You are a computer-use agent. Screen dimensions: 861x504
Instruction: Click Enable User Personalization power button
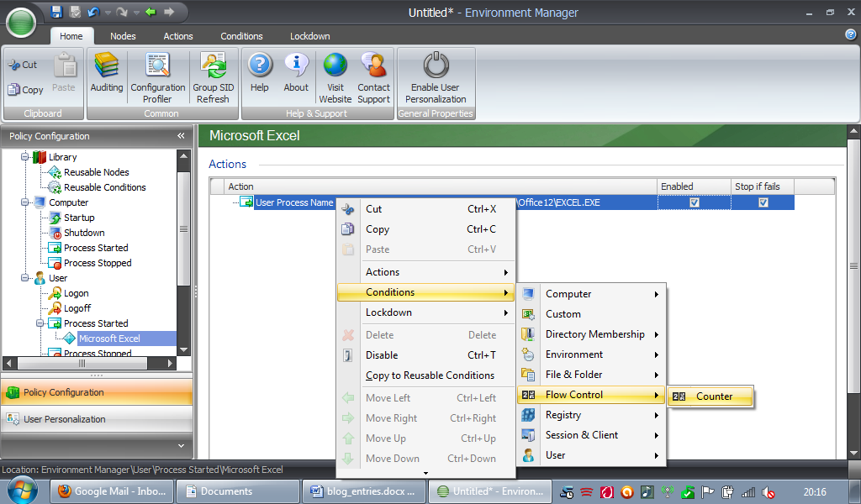pyautogui.click(x=436, y=77)
